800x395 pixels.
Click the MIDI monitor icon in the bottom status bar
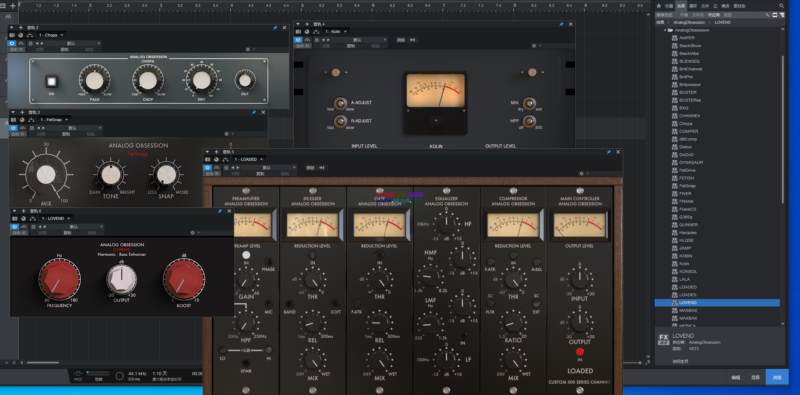pyautogui.click(x=78, y=374)
